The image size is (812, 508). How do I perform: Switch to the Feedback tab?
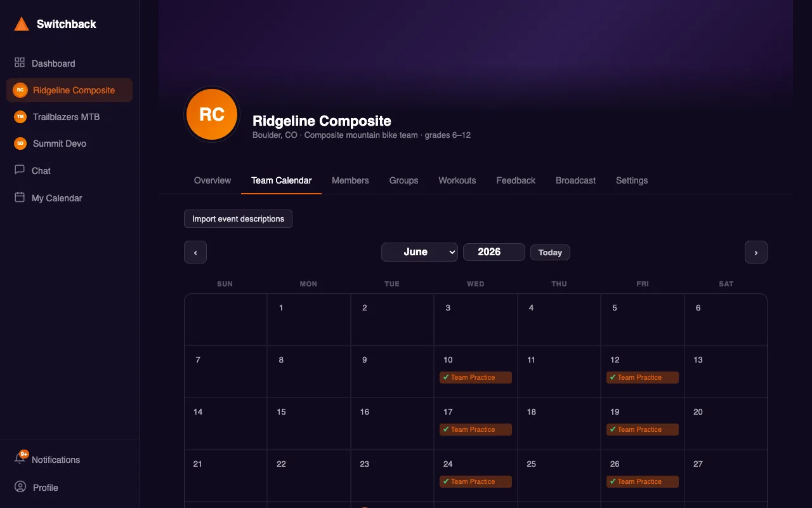(x=516, y=180)
